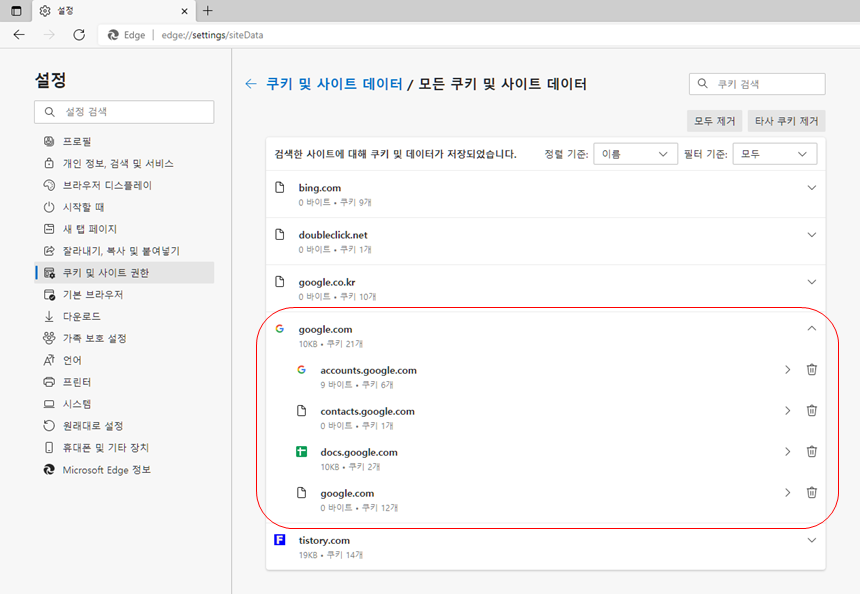
Task: Reload the page with refresh icon
Action: tap(79, 35)
